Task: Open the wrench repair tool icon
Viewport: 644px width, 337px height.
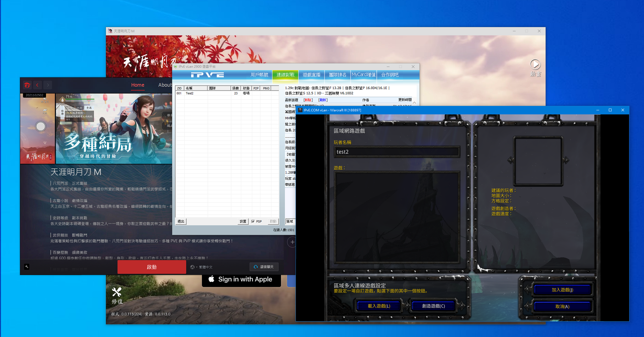Action: click(27, 267)
